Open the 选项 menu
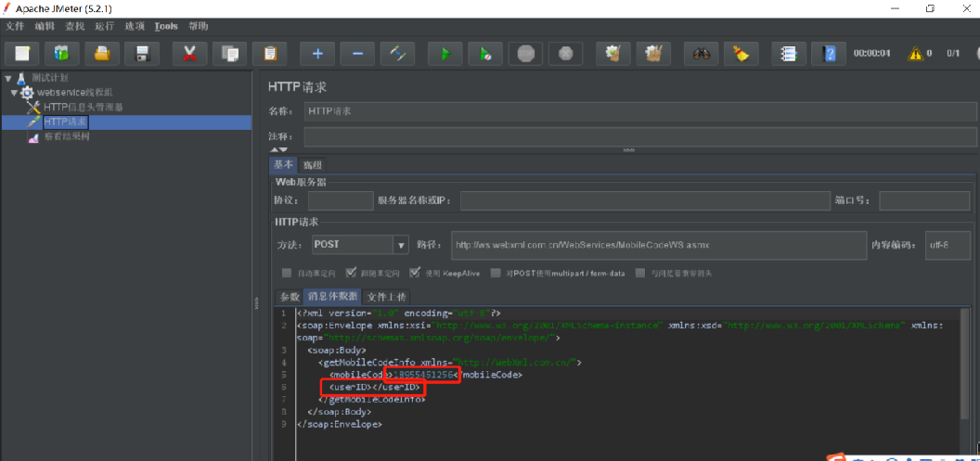This screenshot has height=461, width=980. tap(135, 26)
